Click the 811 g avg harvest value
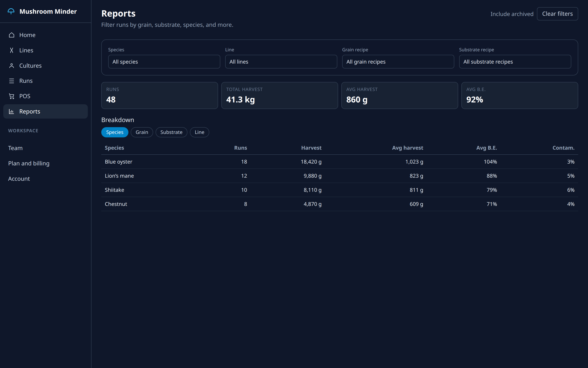588x368 pixels. [416, 190]
